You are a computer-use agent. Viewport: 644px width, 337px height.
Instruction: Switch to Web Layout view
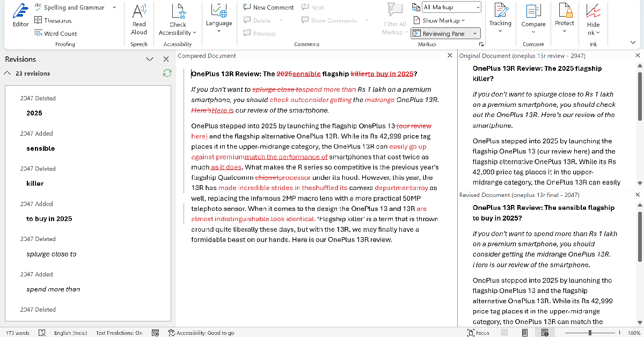545,333
